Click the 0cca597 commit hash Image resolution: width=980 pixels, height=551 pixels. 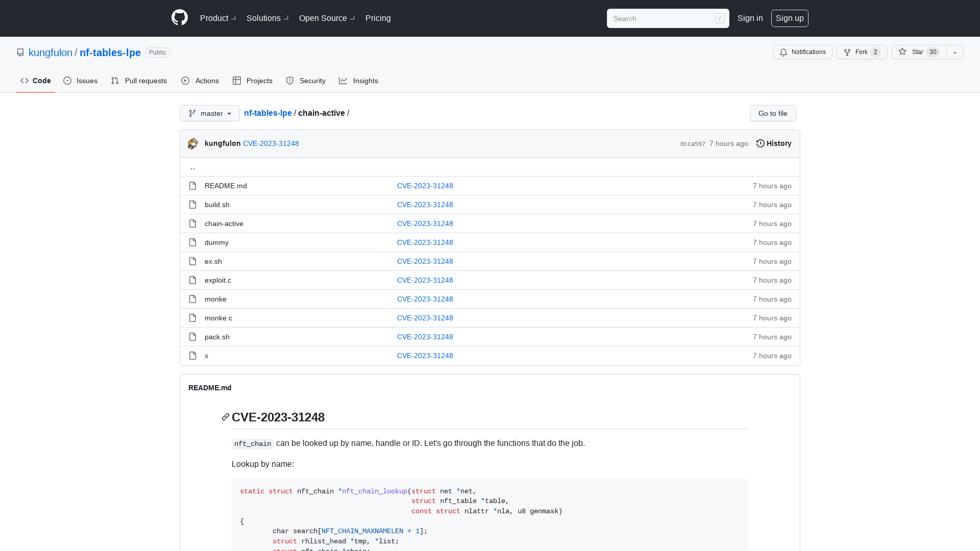[x=693, y=144]
